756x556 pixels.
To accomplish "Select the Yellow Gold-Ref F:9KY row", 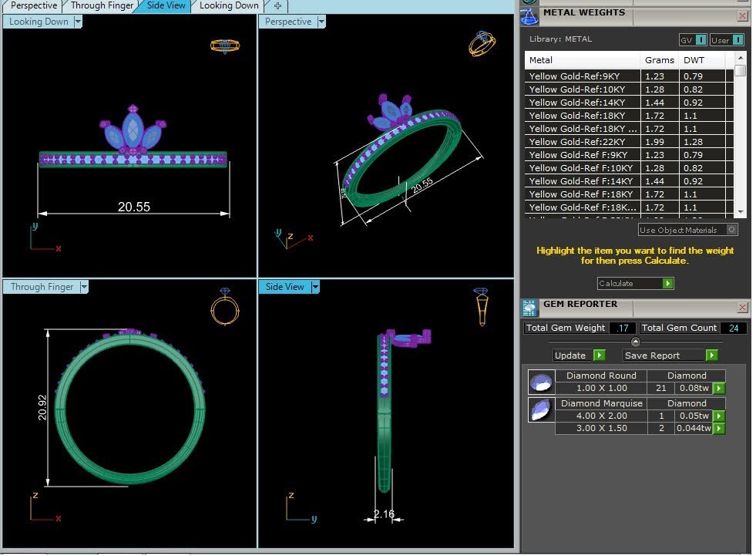I will coord(629,155).
